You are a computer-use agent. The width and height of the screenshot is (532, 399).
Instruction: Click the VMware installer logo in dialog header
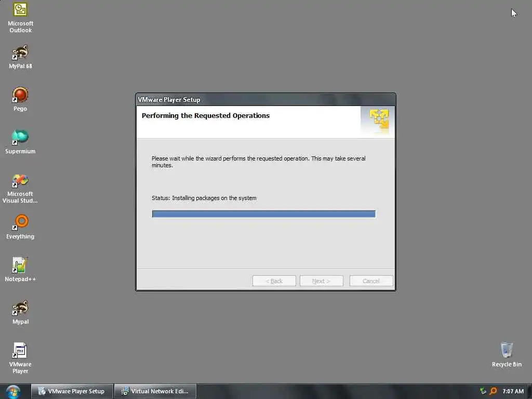tap(379, 119)
